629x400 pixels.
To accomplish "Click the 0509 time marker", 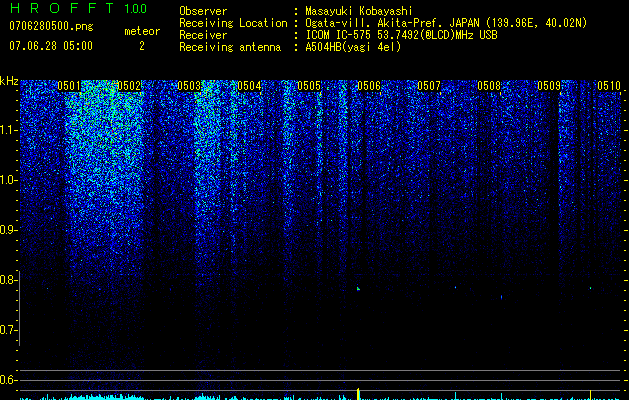I will [549, 86].
